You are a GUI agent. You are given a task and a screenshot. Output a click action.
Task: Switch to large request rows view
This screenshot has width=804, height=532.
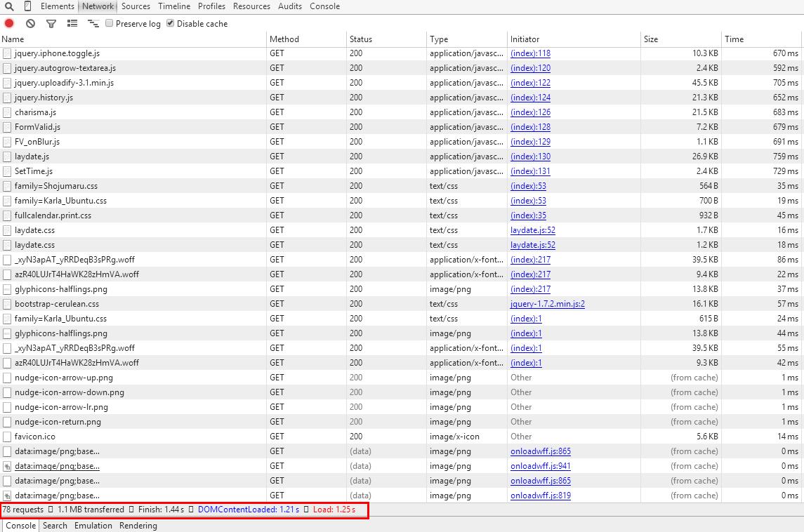point(72,23)
